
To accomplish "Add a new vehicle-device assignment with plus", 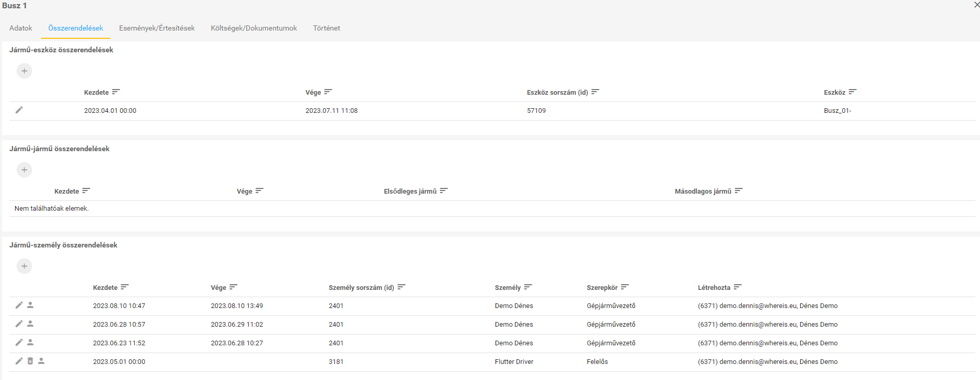I will [24, 71].
